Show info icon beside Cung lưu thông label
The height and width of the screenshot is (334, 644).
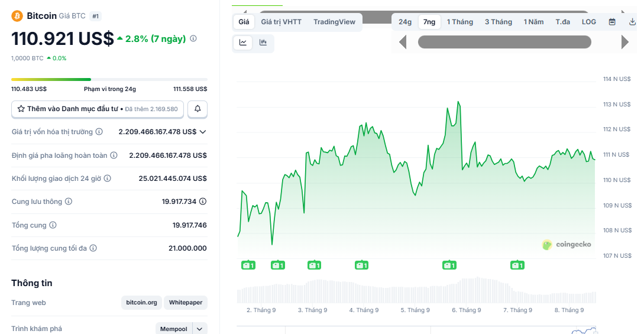[x=69, y=202]
